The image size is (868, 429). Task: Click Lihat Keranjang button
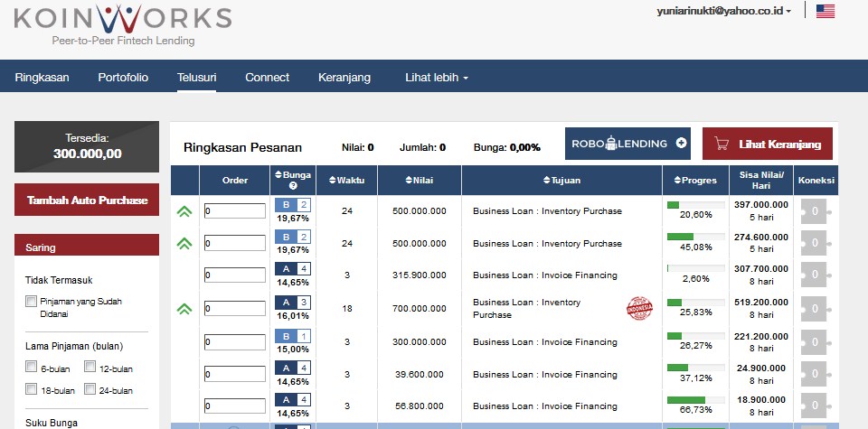pyautogui.click(x=768, y=144)
